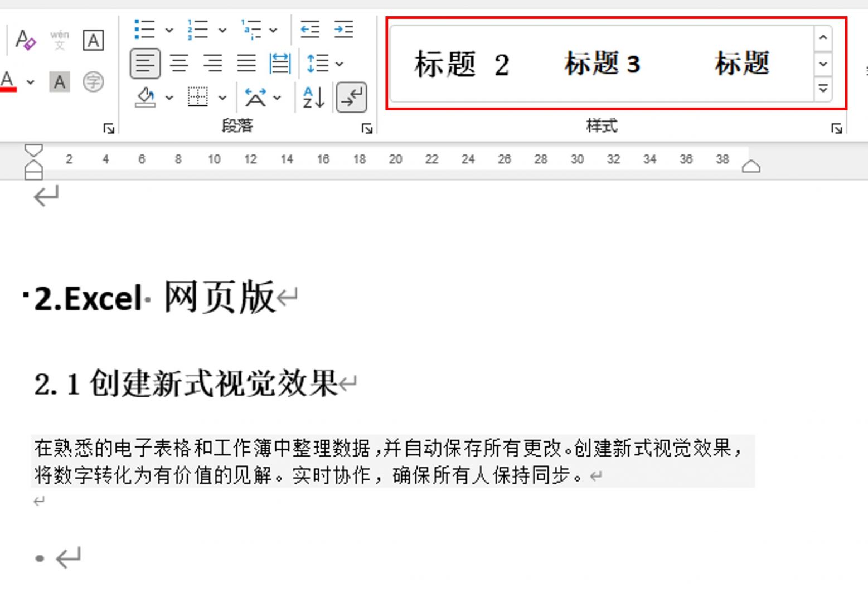Viewport: 868px width, 602px height.
Task: Click the right indent marker on ruler
Action: [x=751, y=166]
